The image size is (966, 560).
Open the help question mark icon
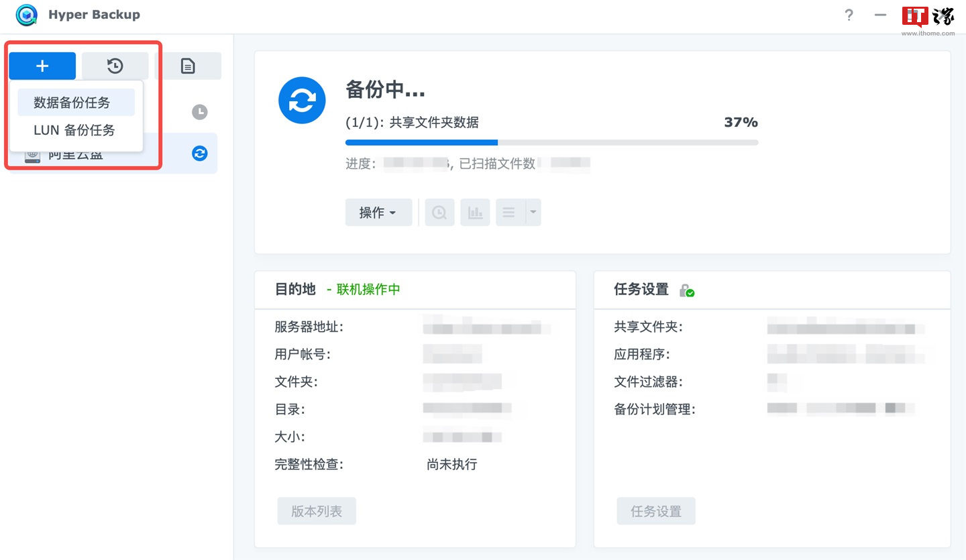[849, 15]
